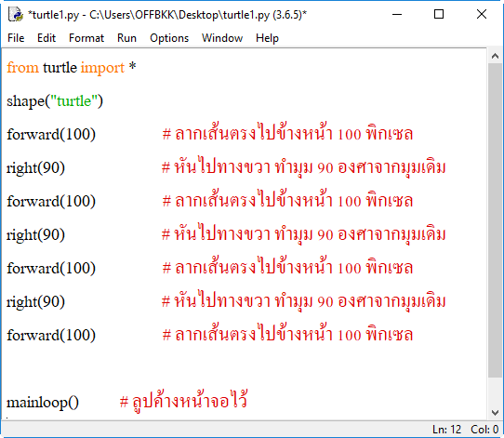Open the Window menu
The height and width of the screenshot is (438, 504).
pos(222,38)
